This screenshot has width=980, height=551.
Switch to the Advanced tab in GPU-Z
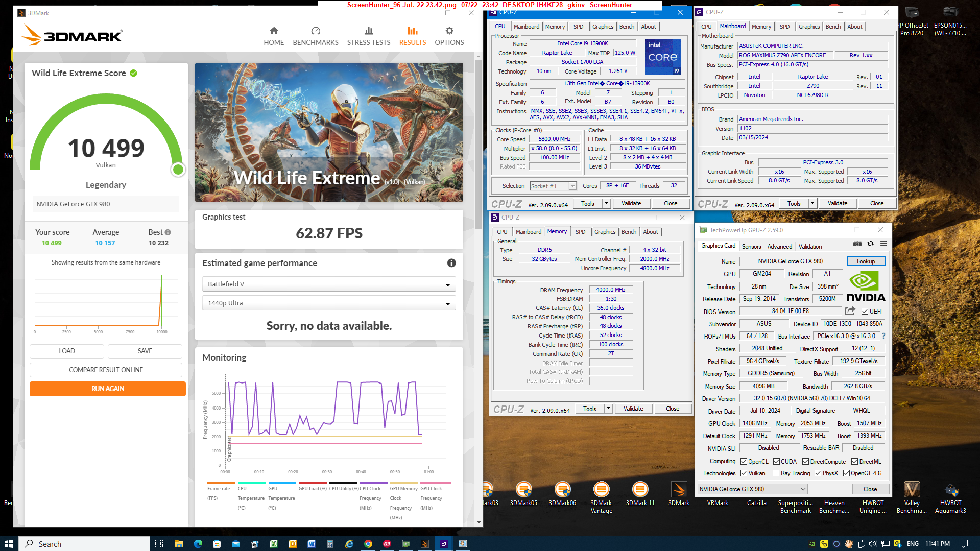click(x=780, y=247)
